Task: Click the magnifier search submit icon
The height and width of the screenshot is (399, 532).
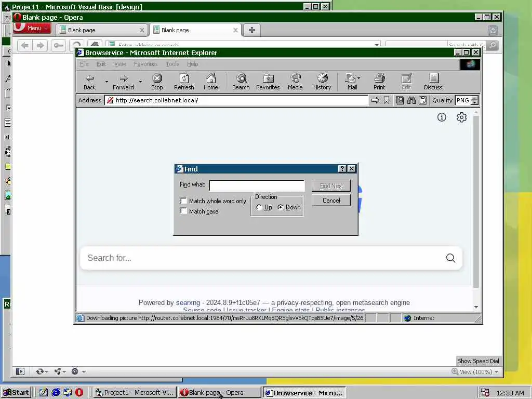Action: click(x=450, y=258)
